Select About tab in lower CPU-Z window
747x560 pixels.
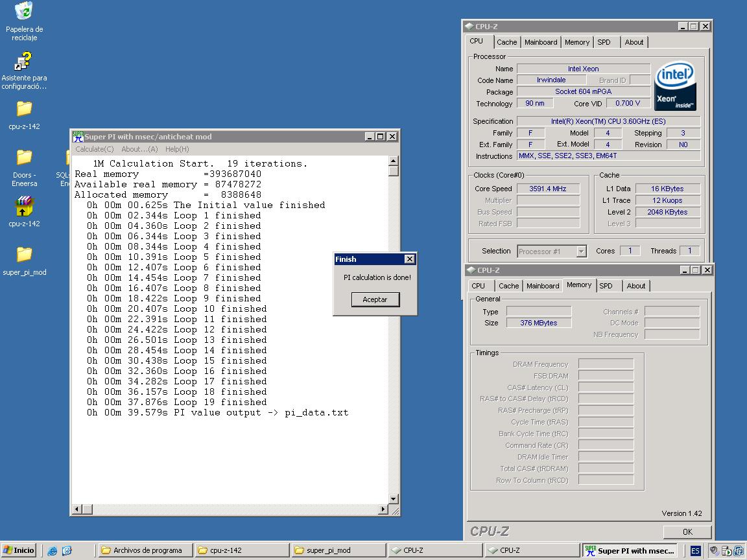[x=636, y=286]
